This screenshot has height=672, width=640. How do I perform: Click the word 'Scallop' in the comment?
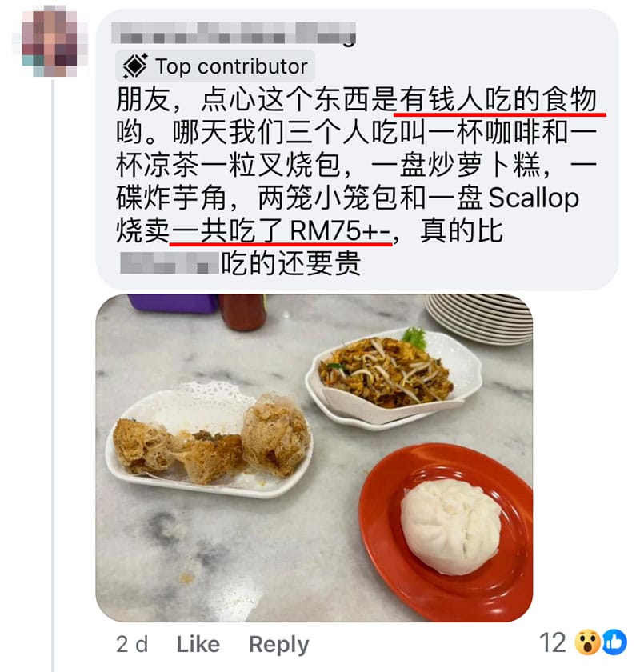[534, 198]
